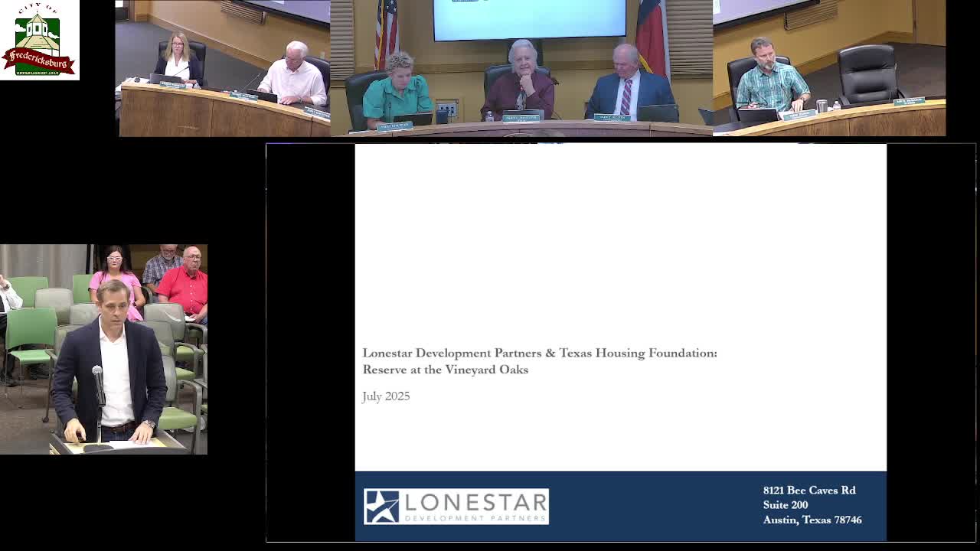Click the City of Fredericksburg logo
This screenshot has height=551, width=980.
[39, 40]
